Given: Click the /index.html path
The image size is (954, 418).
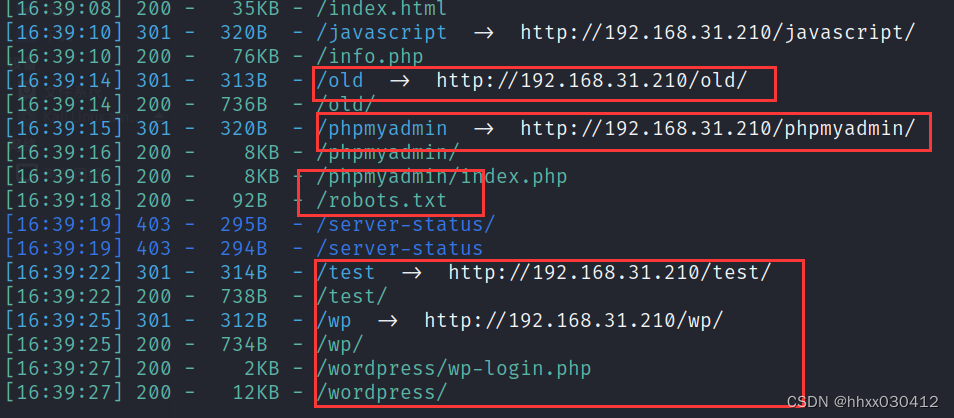Looking at the screenshot, I should [x=381, y=9].
